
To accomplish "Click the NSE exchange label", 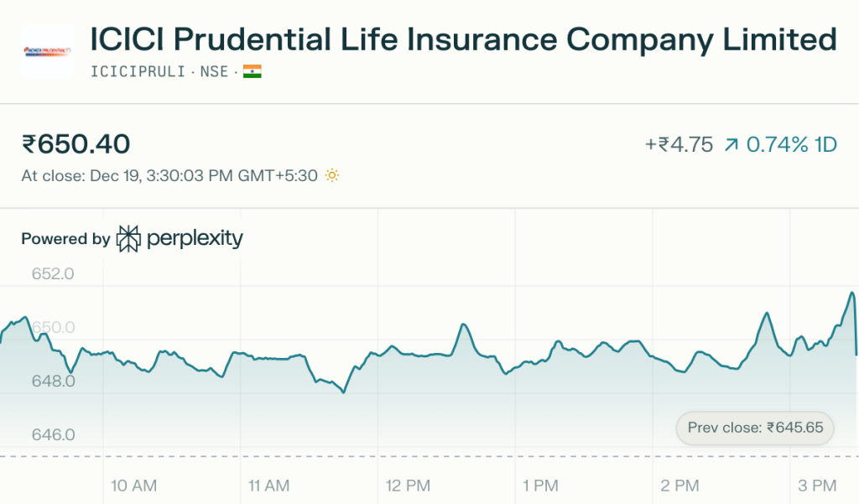I will pyautogui.click(x=214, y=72).
